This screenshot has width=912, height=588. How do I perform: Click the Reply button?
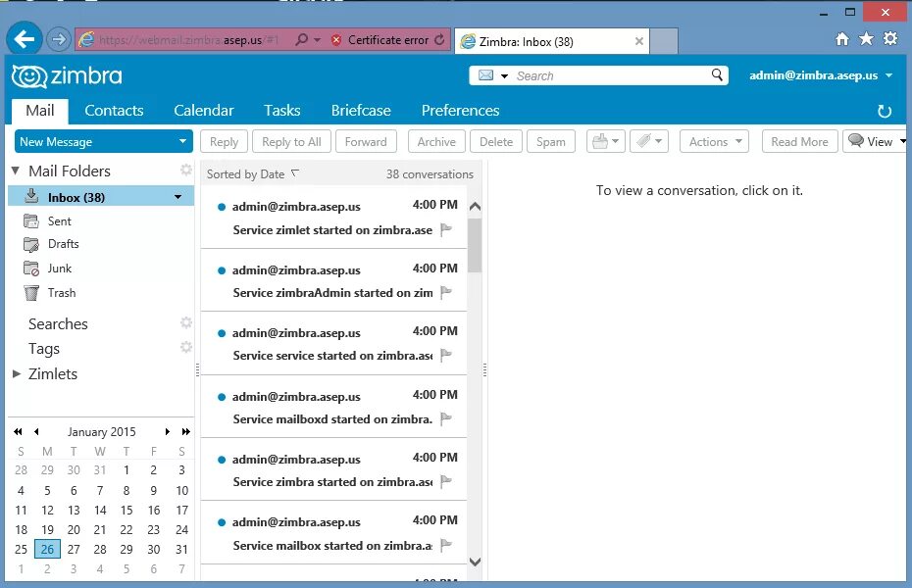(224, 142)
